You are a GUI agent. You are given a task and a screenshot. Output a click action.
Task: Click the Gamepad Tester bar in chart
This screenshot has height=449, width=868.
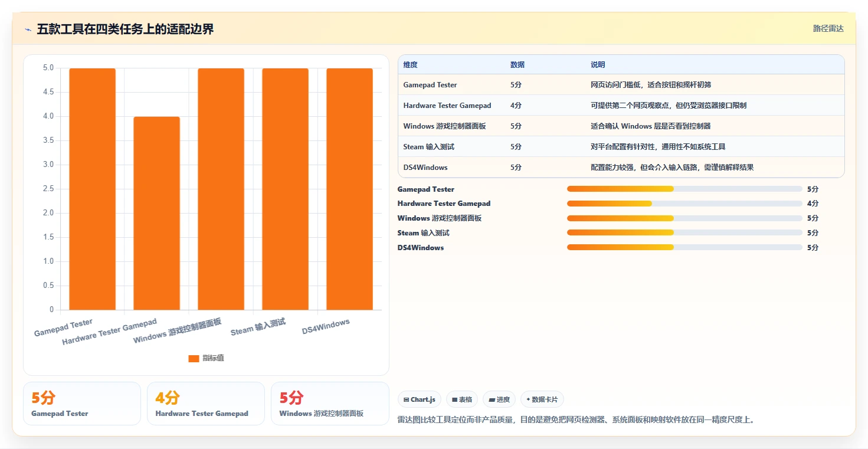[x=92, y=189]
